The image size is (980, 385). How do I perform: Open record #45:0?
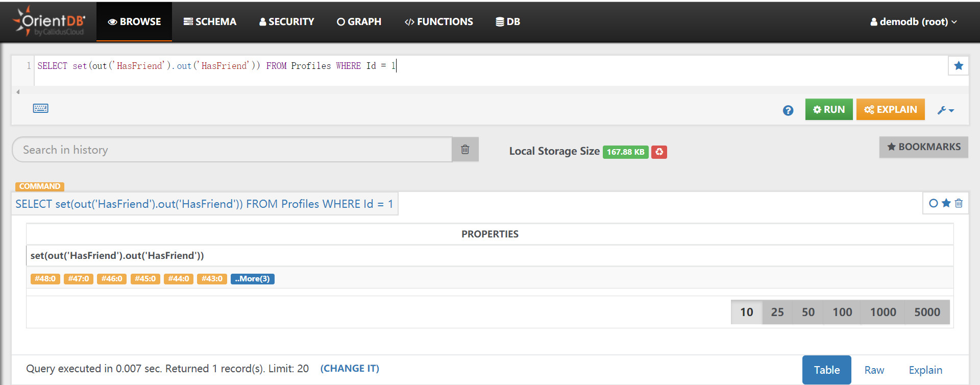(145, 279)
